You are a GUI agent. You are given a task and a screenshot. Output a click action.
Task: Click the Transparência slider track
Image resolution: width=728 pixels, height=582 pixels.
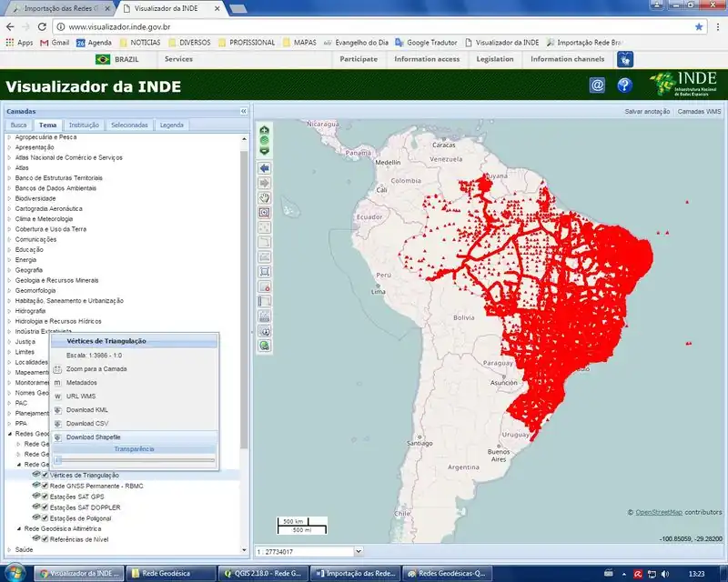[x=135, y=460]
